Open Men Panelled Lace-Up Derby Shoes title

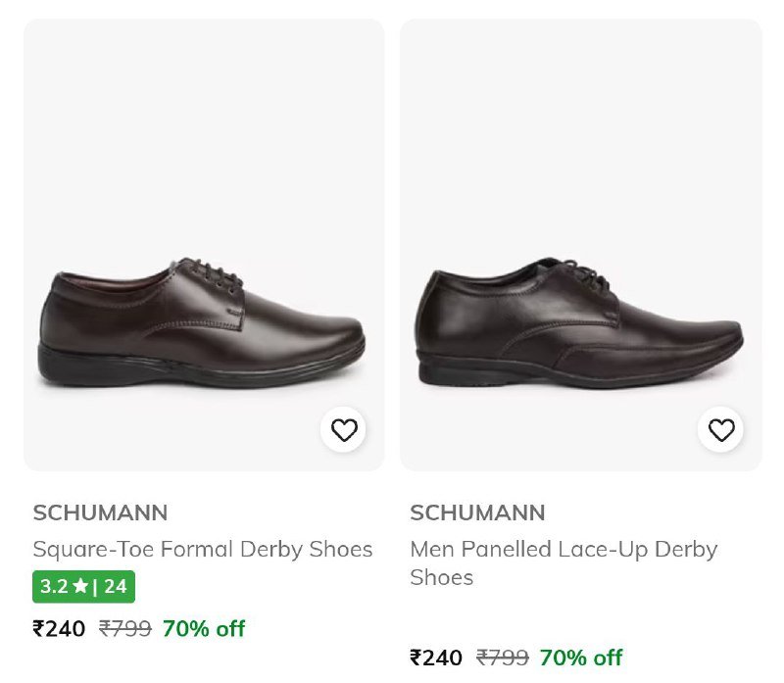click(x=563, y=562)
